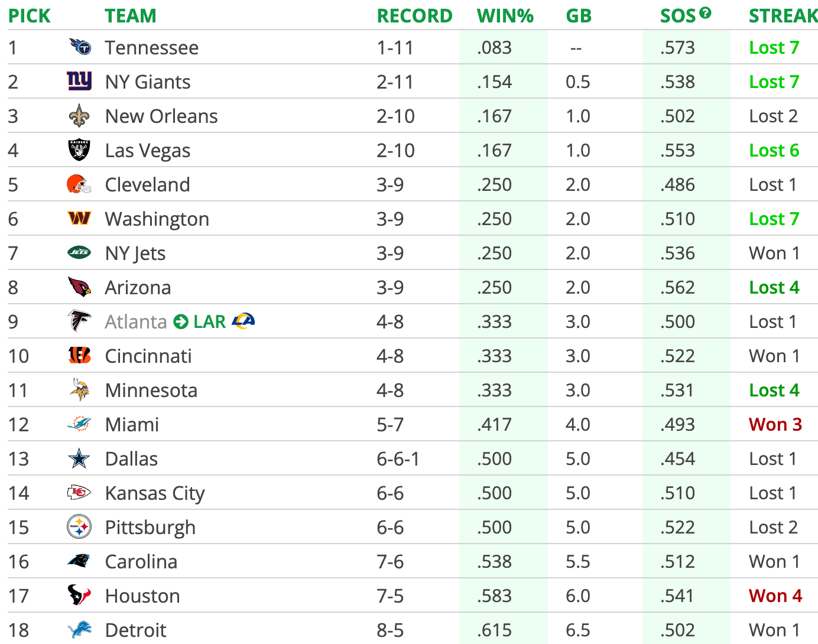
Task: Click the LAR traded pick link
Action: coord(209,322)
